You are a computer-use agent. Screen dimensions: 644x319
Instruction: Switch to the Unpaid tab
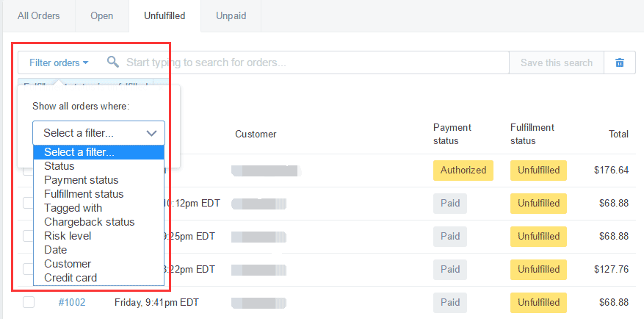231,15
